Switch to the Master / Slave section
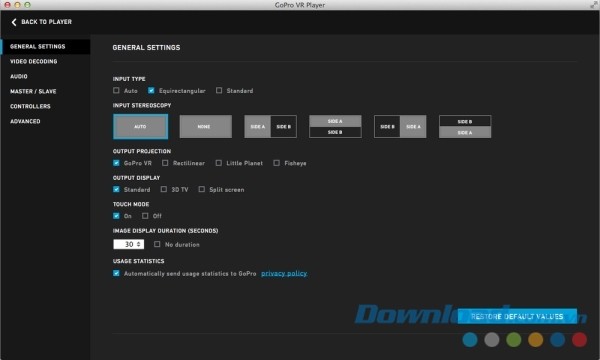 pyautogui.click(x=33, y=91)
